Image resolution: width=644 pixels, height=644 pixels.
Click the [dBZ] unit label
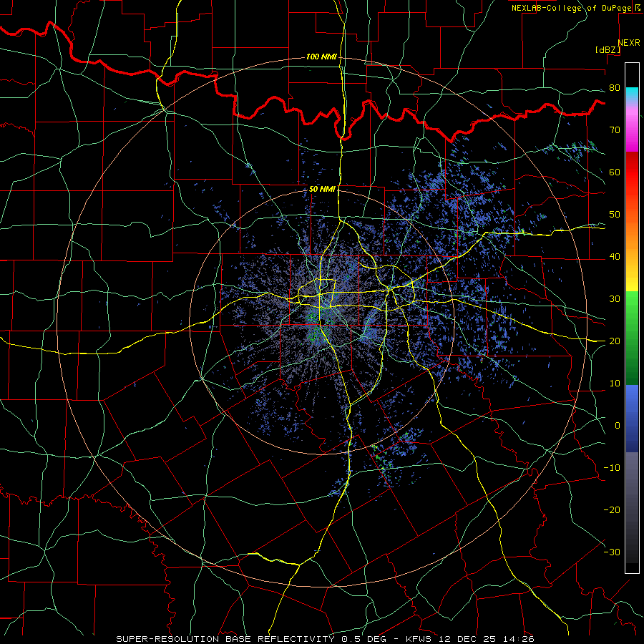tap(608, 49)
